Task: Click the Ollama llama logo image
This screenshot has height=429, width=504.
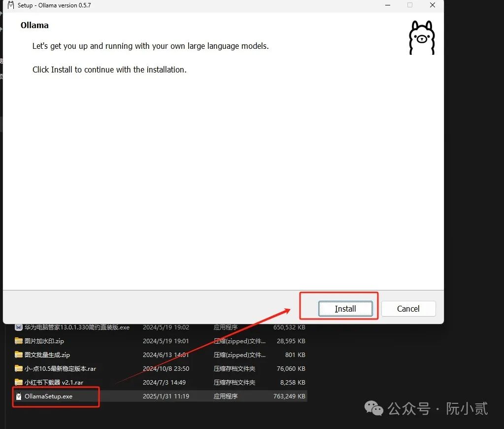Action: coord(422,37)
